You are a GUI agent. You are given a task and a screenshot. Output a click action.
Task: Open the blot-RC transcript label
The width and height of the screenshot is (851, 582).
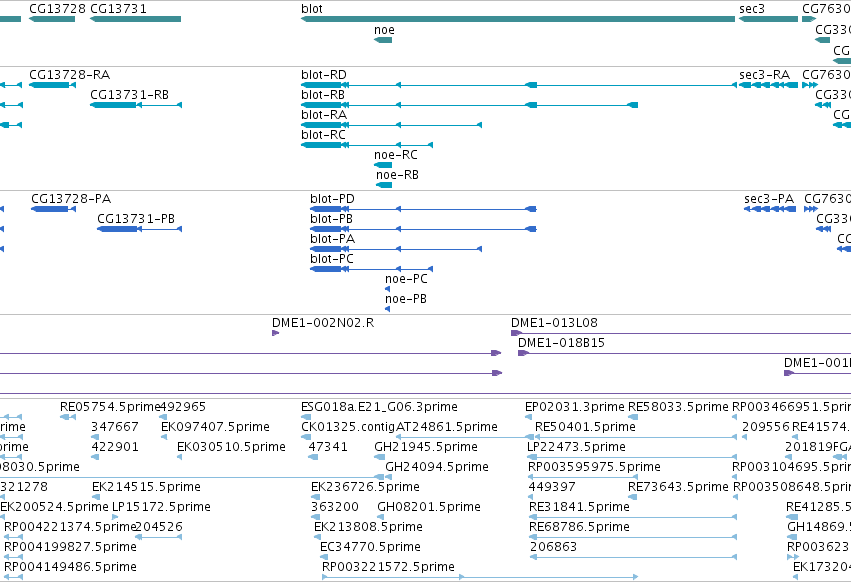coord(323,135)
